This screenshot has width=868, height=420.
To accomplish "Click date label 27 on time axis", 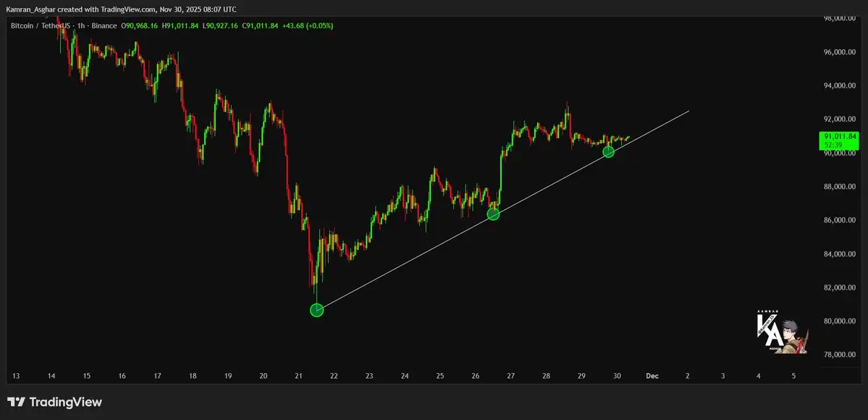I will pos(511,377).
